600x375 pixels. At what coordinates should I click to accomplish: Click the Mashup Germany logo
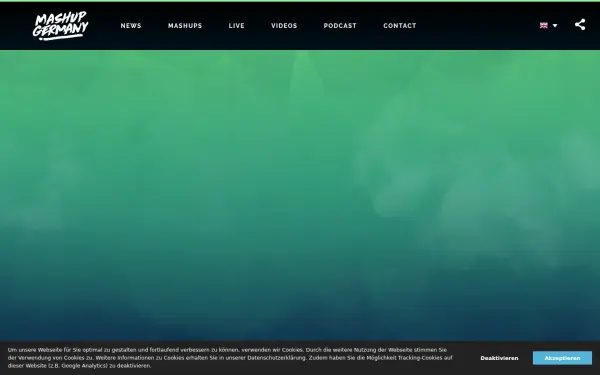(x=60, y=26)
